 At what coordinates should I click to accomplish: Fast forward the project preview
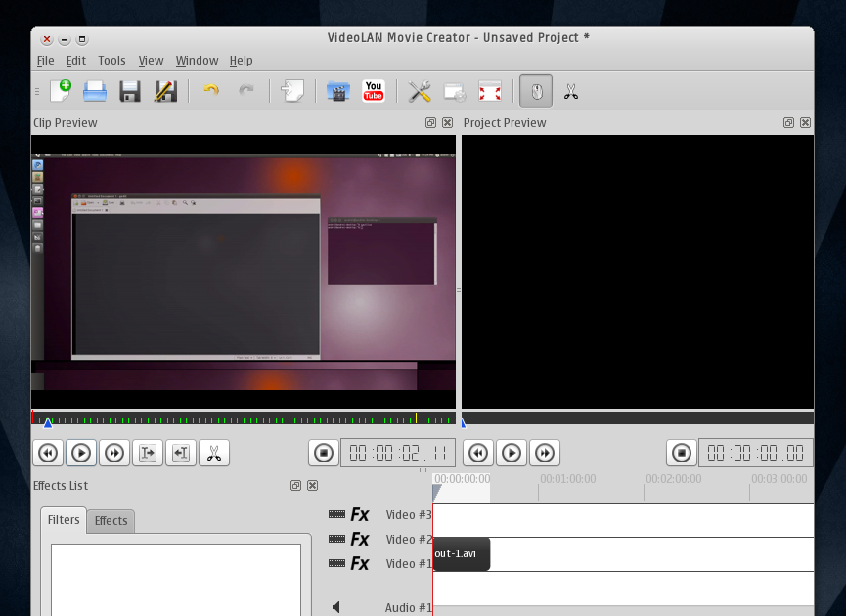point(545,453)
